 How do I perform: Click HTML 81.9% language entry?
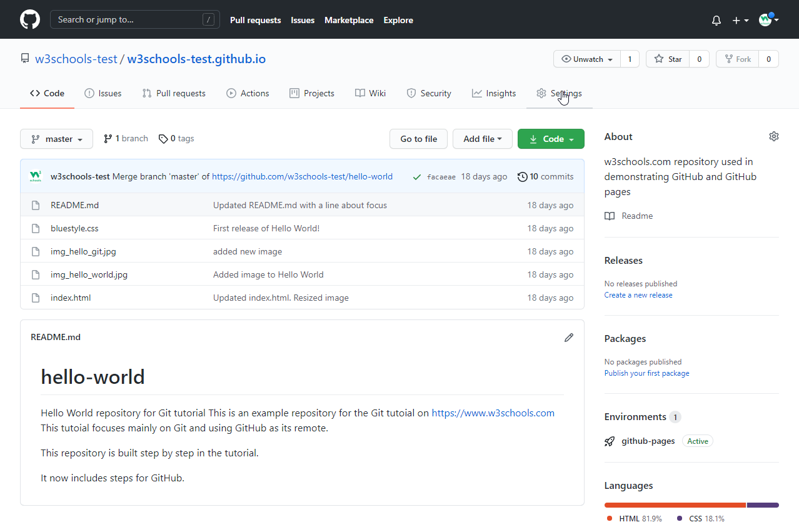[x=634, y=518]
